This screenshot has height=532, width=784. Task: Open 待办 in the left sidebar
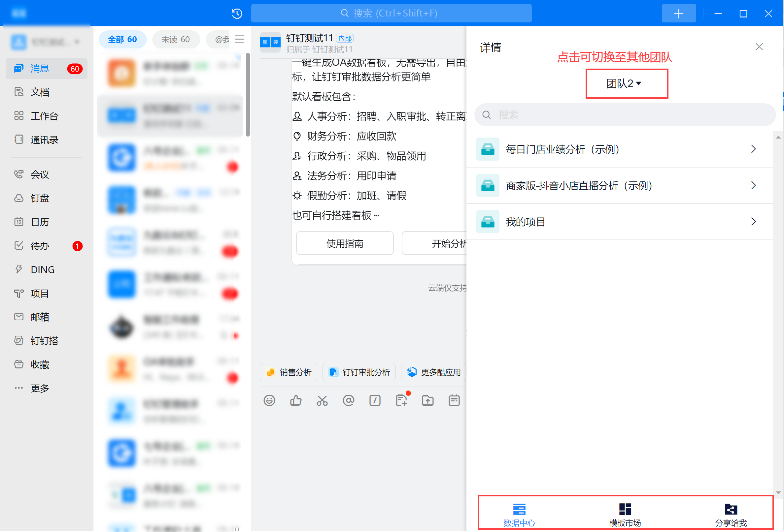pos(47,246)
